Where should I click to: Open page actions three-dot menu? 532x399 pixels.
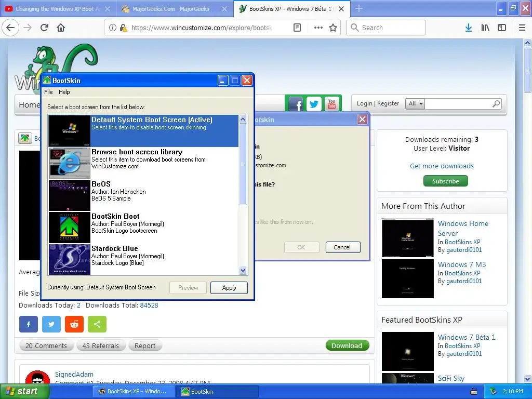pos(318,28)
